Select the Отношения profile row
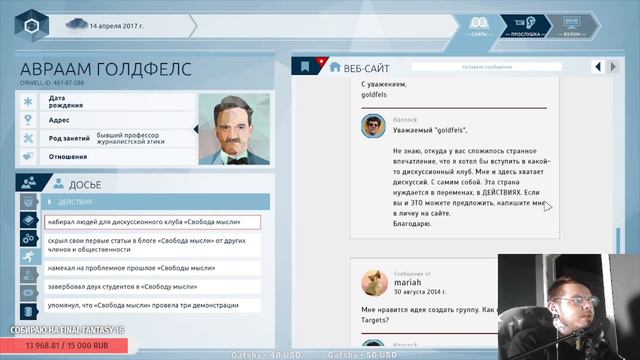Image resolution: width=640 pixels, height=360 pixels. pos(118,157)
